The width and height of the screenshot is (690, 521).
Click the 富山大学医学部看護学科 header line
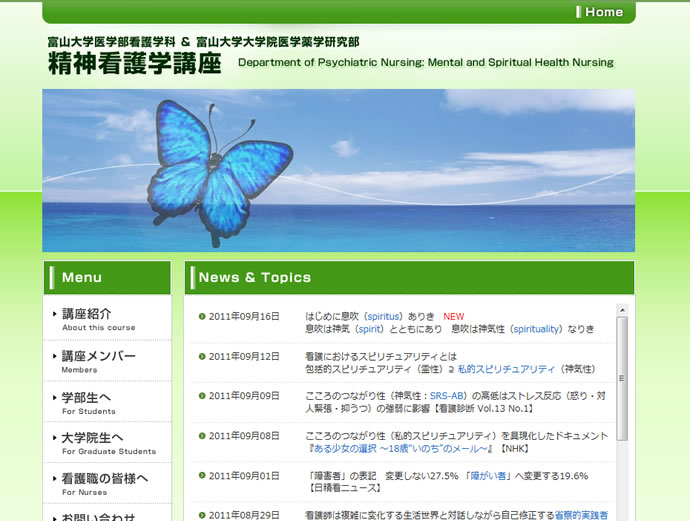(x=203, y=42)
